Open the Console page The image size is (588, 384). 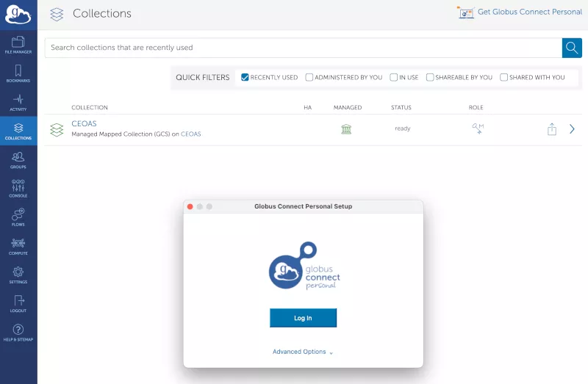tap(18, 189)
